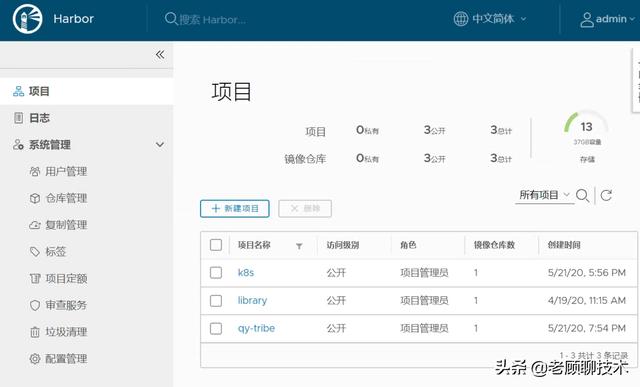
Task: Click the Harbor lighthouse logo
Action: [x=27, y=19]
